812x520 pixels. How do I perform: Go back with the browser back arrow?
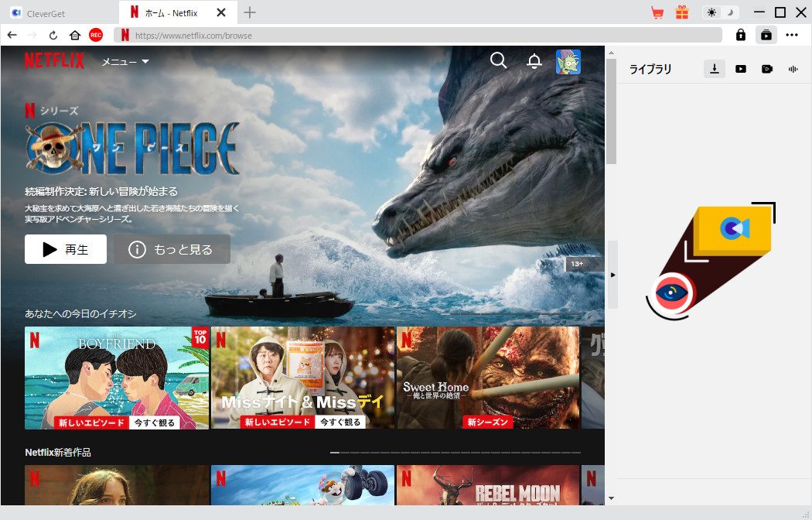click(12, 36)
